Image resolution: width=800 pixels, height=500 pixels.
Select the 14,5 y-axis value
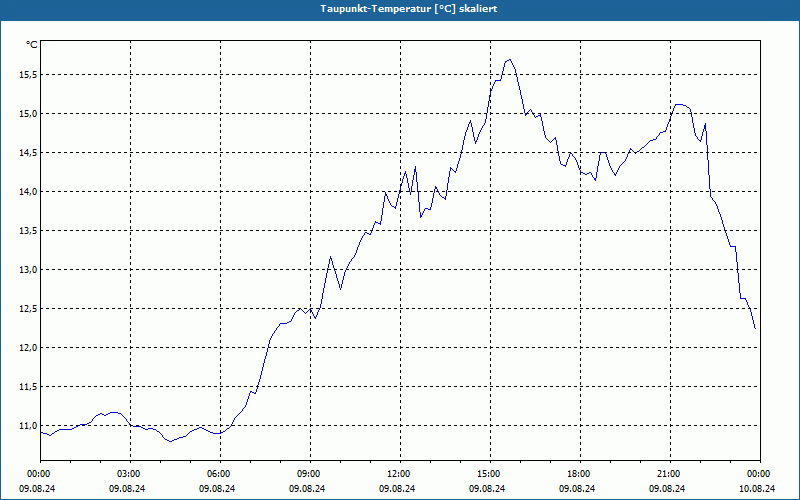[x=28, y=153]
